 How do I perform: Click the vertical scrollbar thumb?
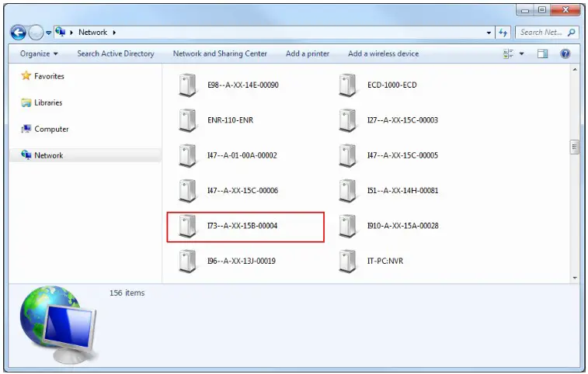pos(575,147)
